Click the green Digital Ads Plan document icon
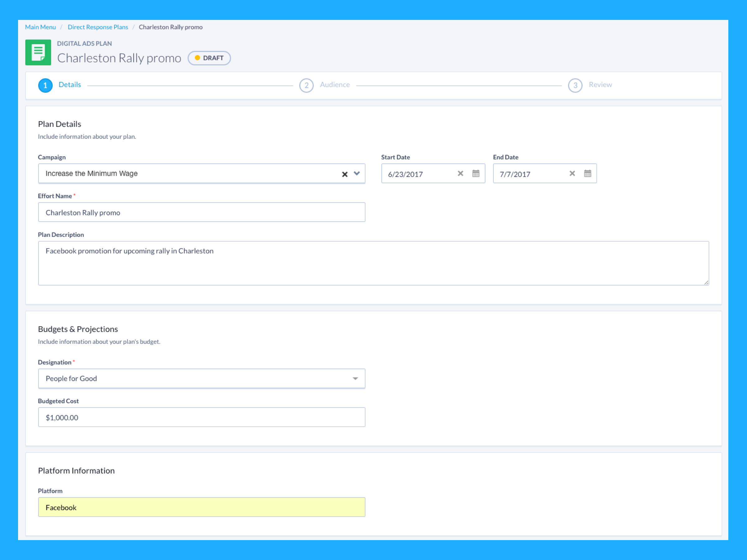Viewport: 747px width, 560px height. pyautogui.click(x=38, y=52)
